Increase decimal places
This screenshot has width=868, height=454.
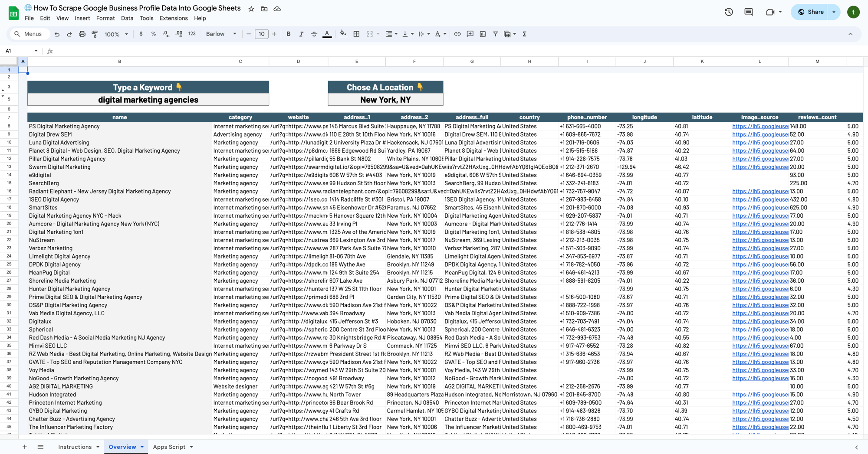tap(179, 34)
